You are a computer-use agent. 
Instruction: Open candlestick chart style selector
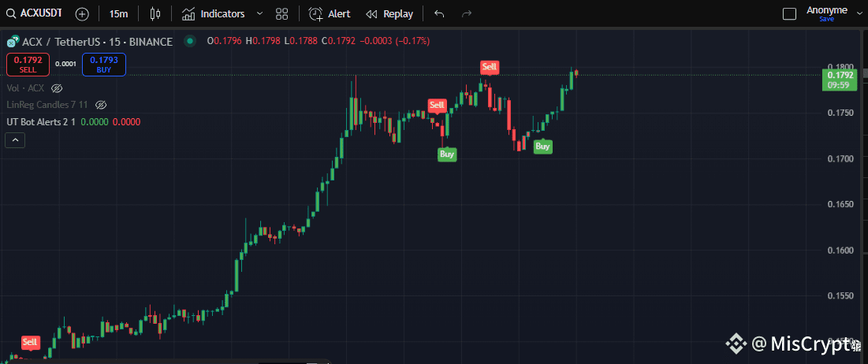click(155, 14)
